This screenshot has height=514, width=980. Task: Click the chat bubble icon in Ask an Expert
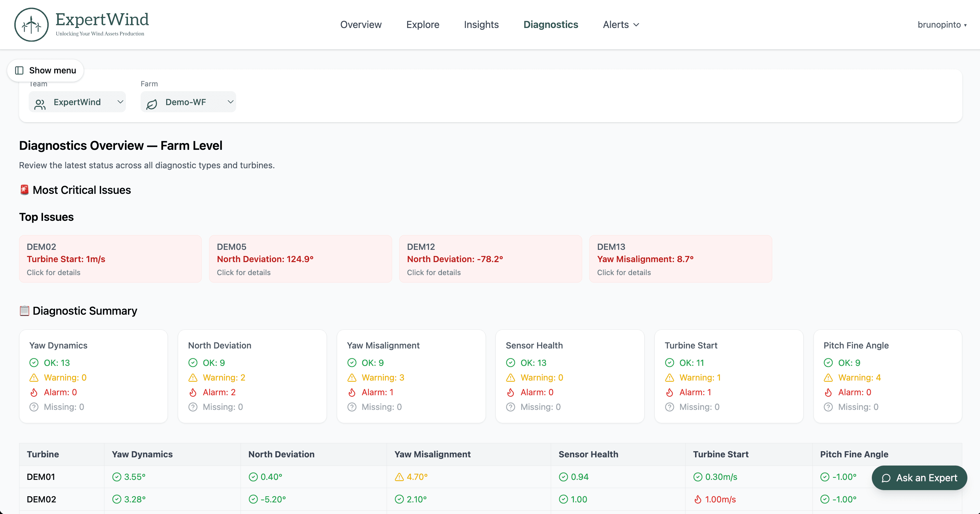(x=886, y=478)
